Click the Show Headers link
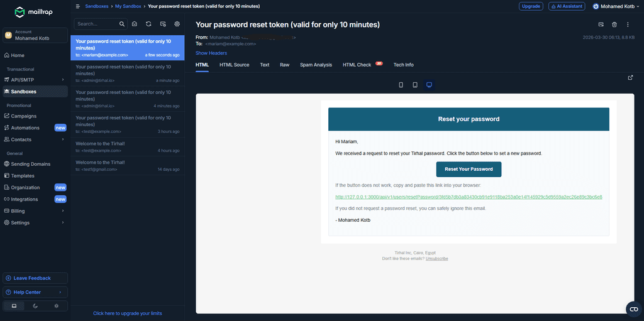This screenshot has height=321, width=644. (x=211, y=53)
